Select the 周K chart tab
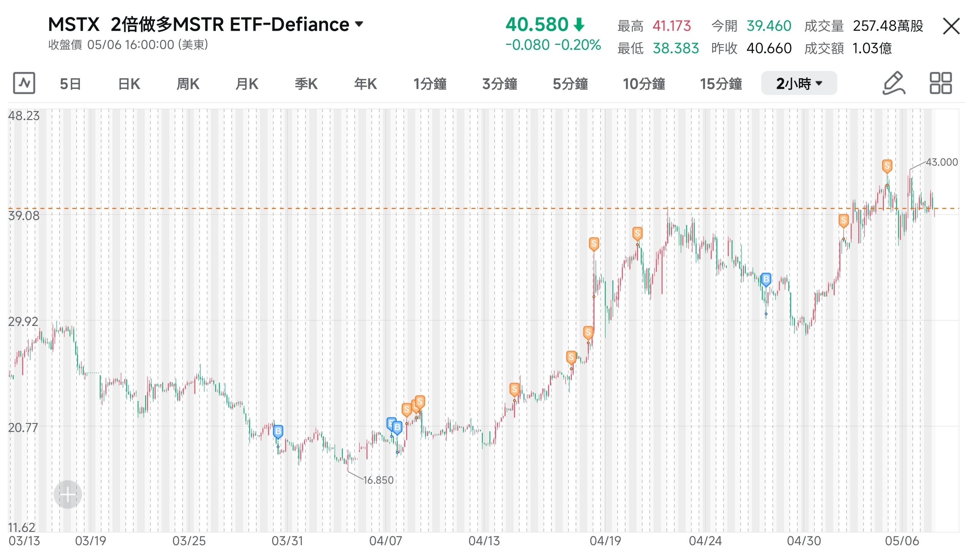Screen dimensions: 973x560 (x=188, y=84)
